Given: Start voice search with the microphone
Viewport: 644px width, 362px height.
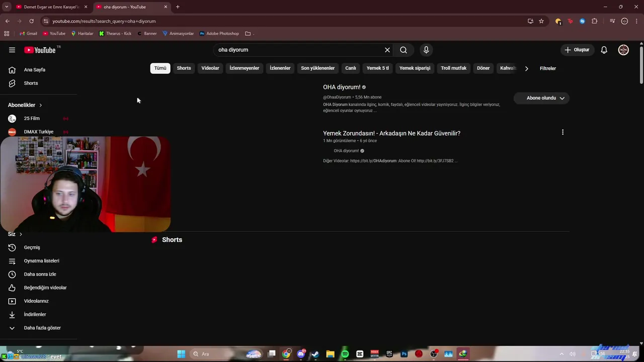Looking at the screenshot, I should (426, 50).
